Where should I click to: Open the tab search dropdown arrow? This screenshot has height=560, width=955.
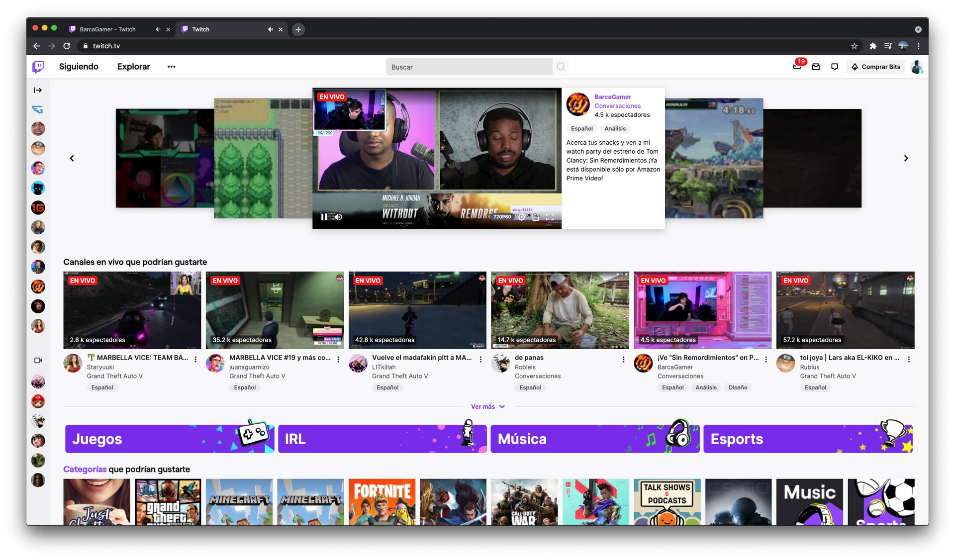(918, 29)
